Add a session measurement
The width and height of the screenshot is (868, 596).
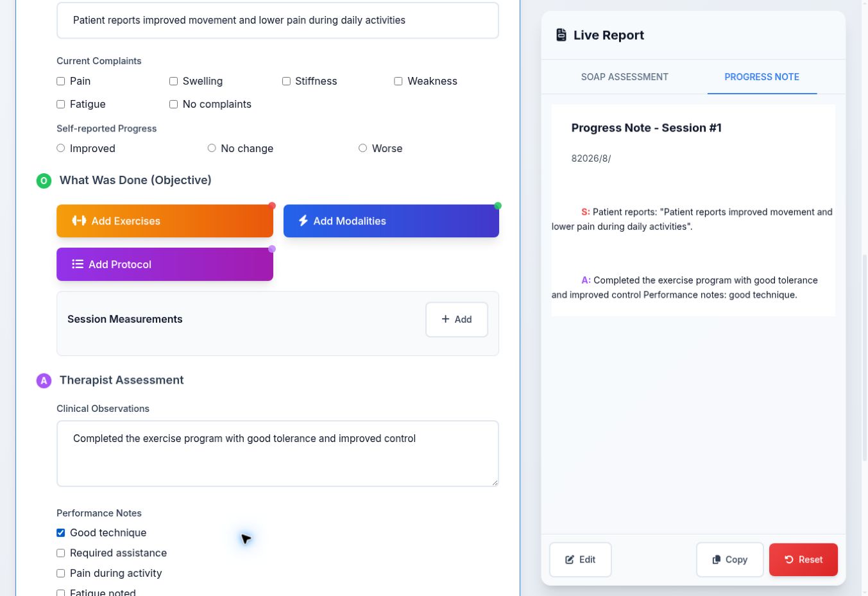click(457, 319)
